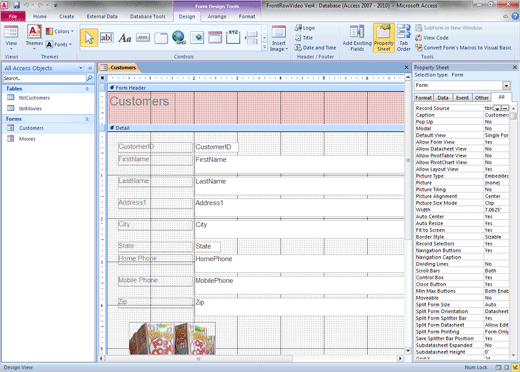The height and width of the screenshot is (372, 520).
Task: Select the Detail section bar
Action: [256, 128]
